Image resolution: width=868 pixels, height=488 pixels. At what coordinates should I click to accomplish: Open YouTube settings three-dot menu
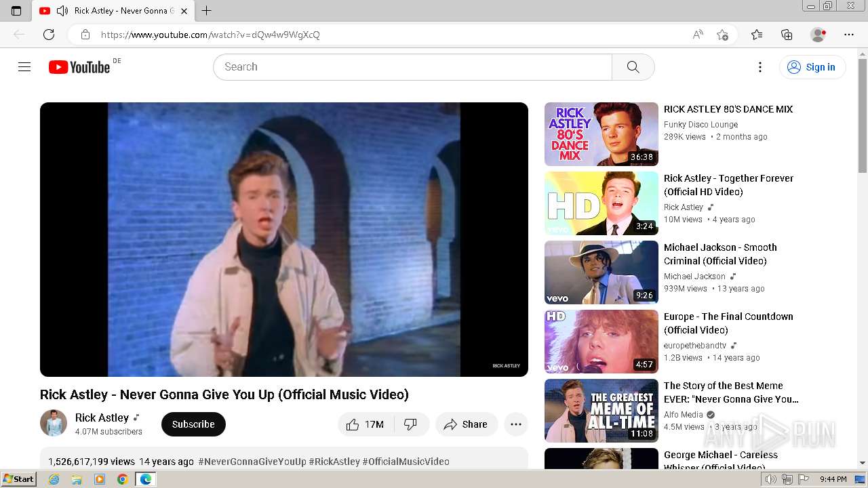coord(760,66)
